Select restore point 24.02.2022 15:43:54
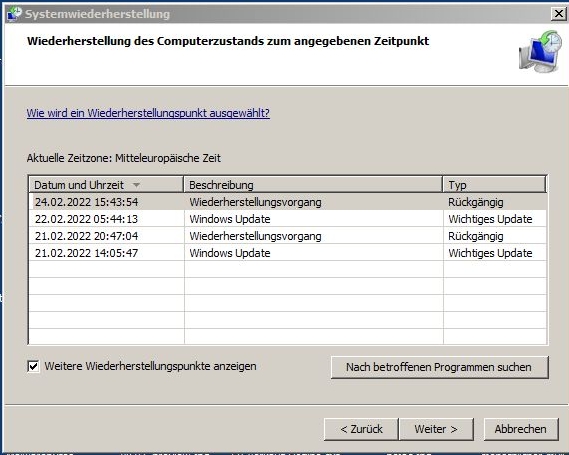 click(287, 202)
